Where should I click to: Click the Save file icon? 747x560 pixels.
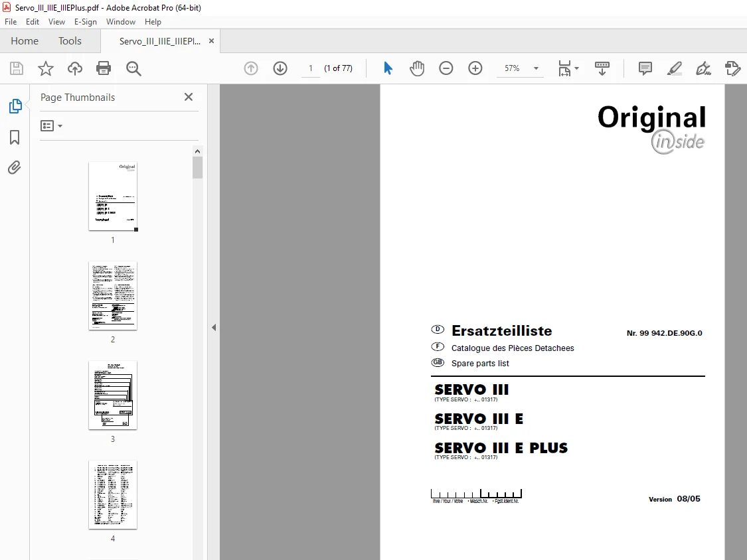click(17, 68)
